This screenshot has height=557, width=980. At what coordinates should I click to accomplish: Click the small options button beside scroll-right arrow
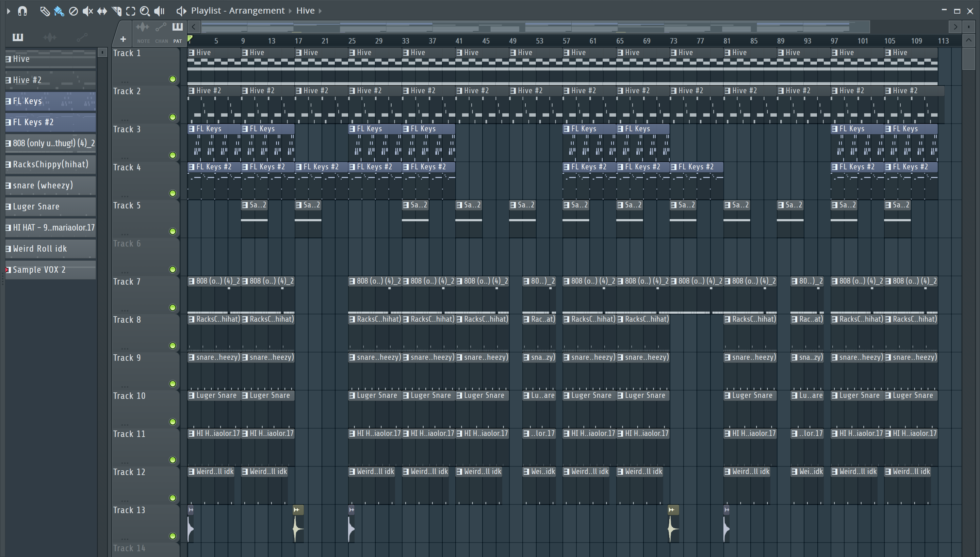(969, 27)
